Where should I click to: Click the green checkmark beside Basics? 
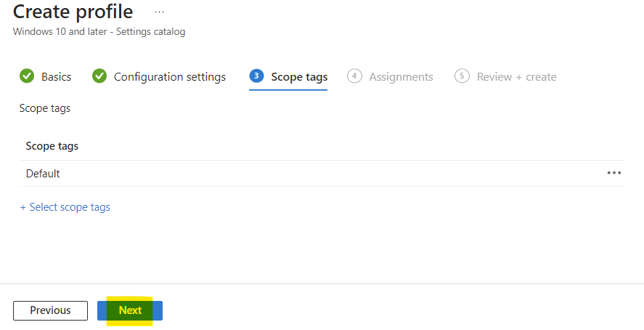tap(27, 76)
